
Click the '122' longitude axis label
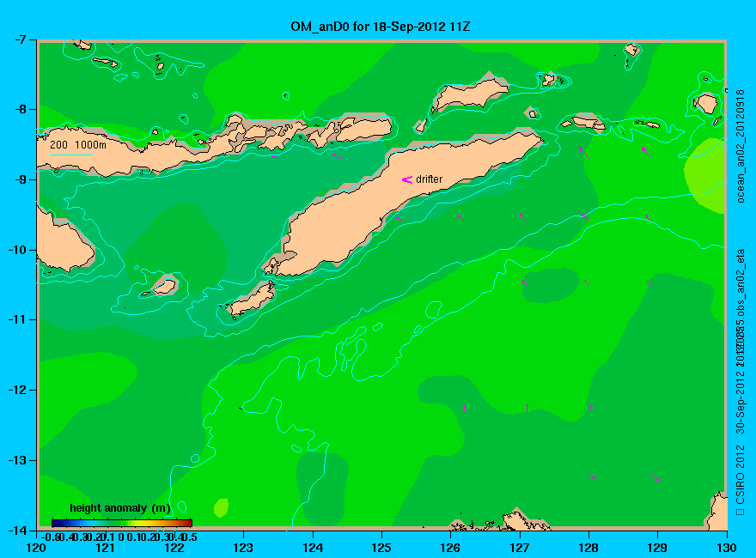(x=174, y=548)
